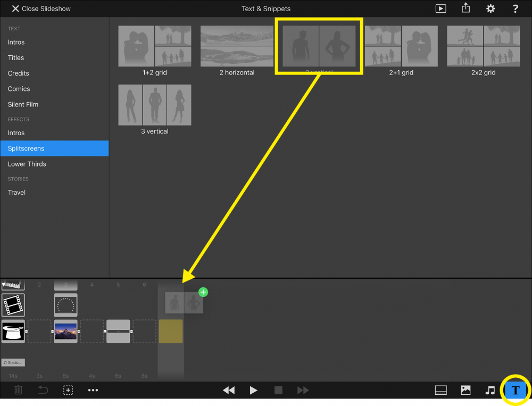Viewport: 532px width, 406px height.
Task: Select the empty dashed slot in column 2
Action: point(39,332)
